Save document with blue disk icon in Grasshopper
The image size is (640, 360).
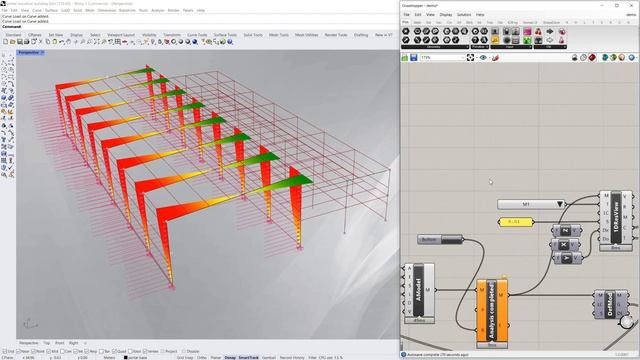[414, 58]
